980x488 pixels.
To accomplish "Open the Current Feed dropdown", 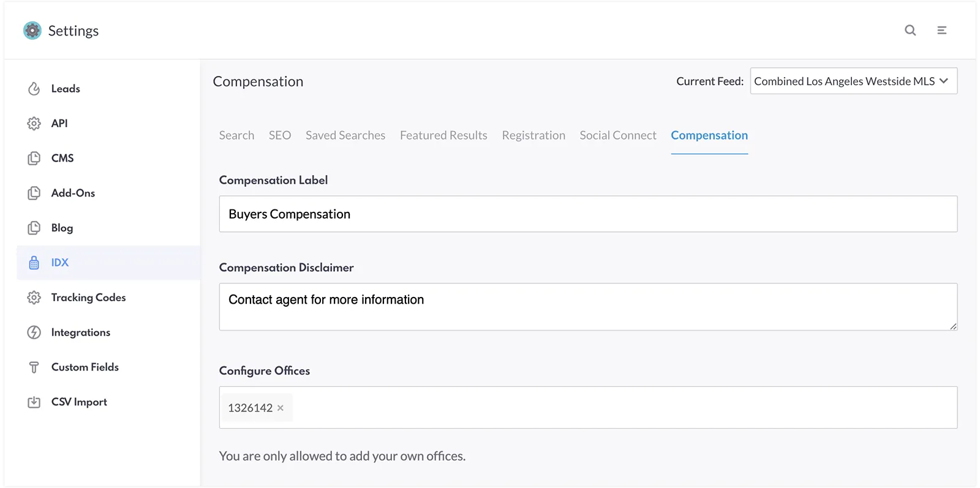I will (x=853, y=81).
